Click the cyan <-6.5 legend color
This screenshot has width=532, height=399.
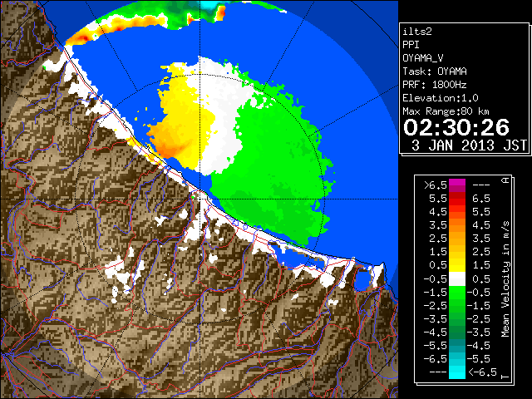click(457, 372)
